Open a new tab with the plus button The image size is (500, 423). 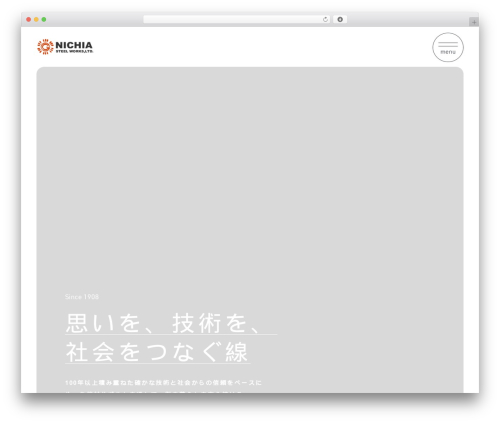click(x=474, y=22)
